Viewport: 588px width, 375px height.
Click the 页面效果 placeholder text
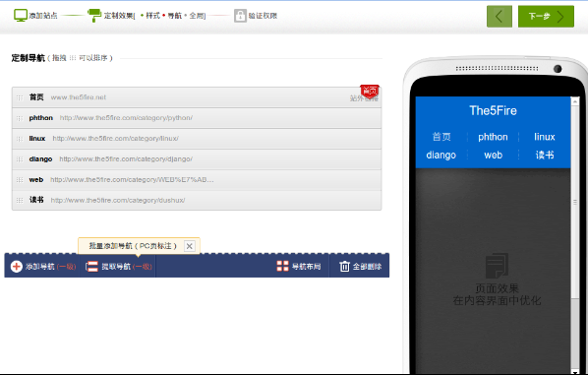point(497,288)
